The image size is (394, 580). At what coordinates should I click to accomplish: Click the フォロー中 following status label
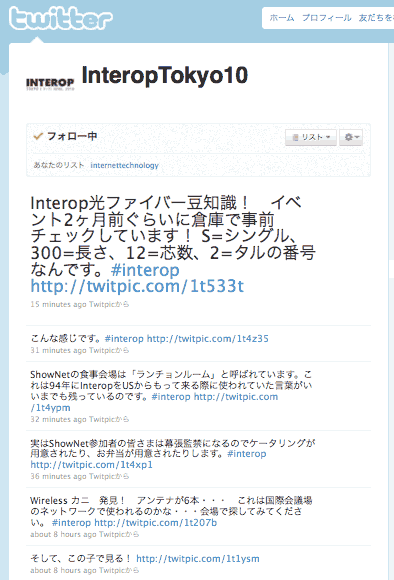(72, 136)
